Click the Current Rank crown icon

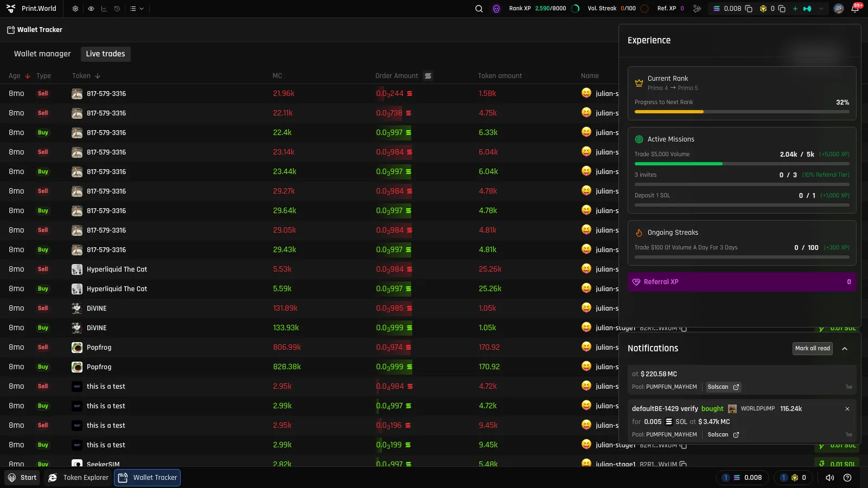639,83
